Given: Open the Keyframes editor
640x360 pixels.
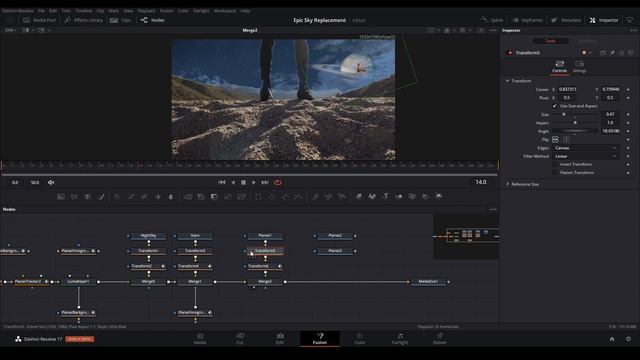Looking at the screenshot, I should click(x=527, y=20).
